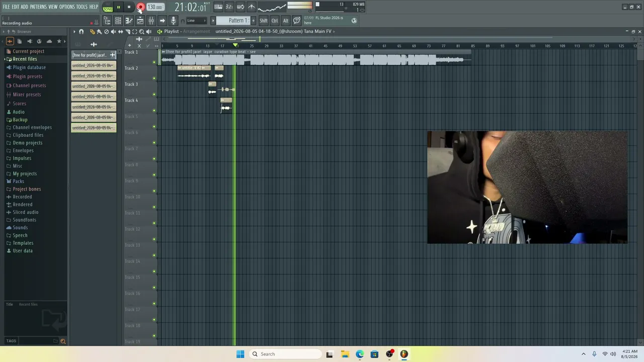This screenshot has height=362, width=644.
Task: Open the Line snap dropdown
Action: (x=196, y=21)
